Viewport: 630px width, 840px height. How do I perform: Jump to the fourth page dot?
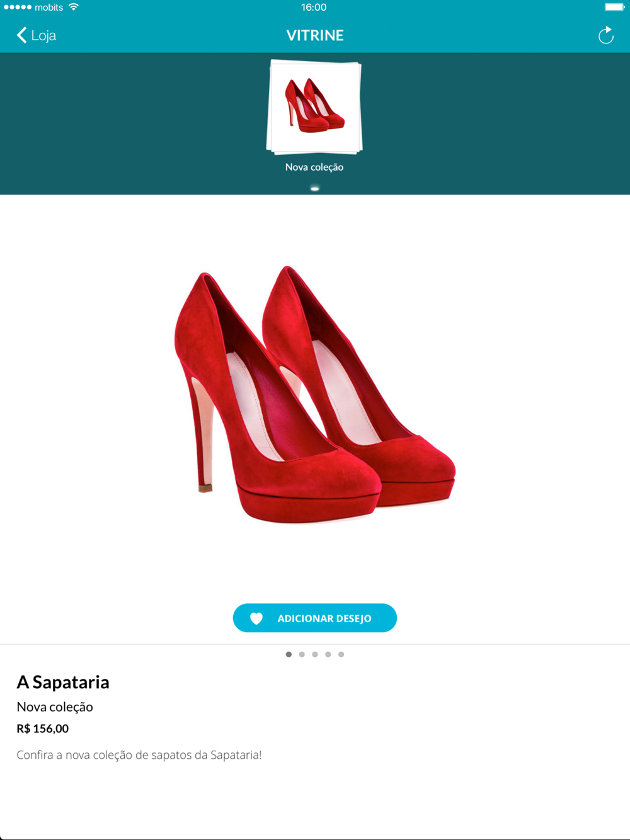[x=328, y=654]
